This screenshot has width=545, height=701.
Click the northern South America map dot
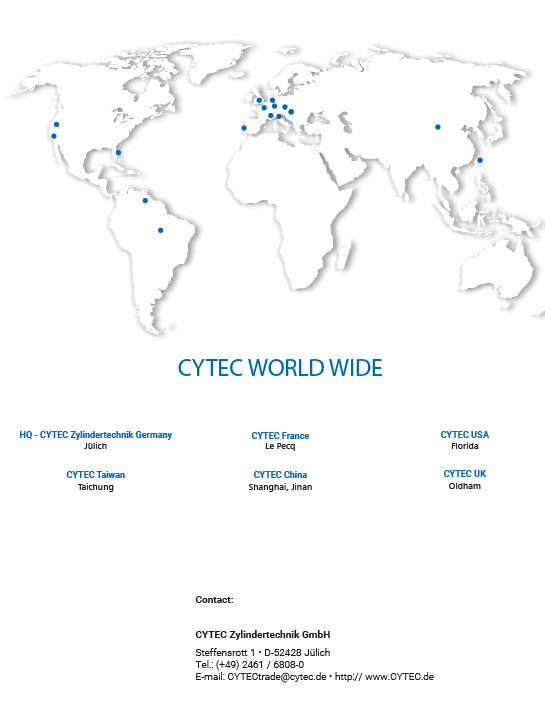pyautogui.click(x=145, y=200)
